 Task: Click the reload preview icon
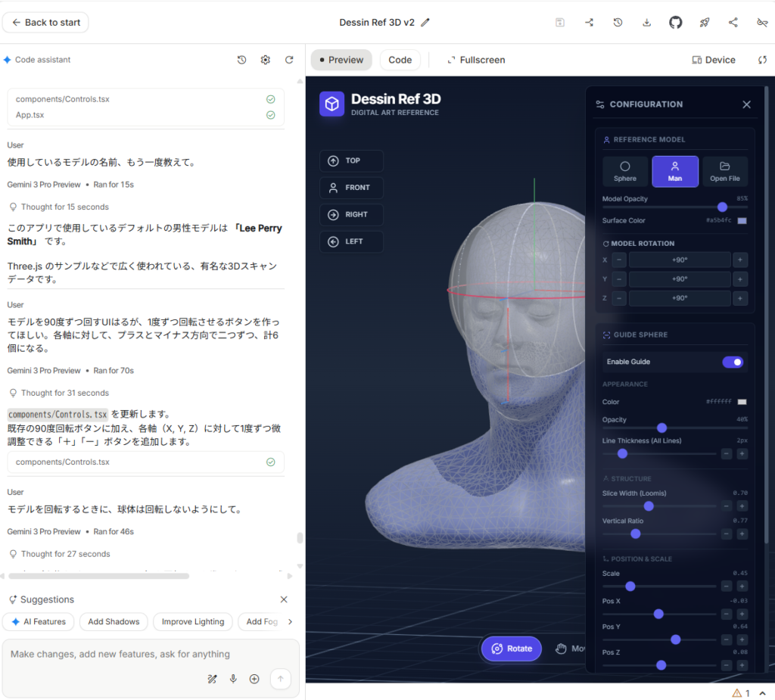762,60
